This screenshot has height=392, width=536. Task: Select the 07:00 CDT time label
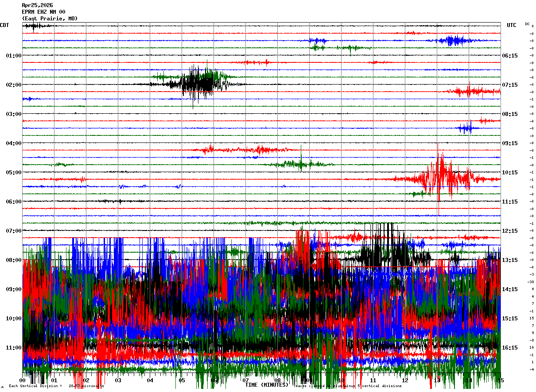(14, 231)
